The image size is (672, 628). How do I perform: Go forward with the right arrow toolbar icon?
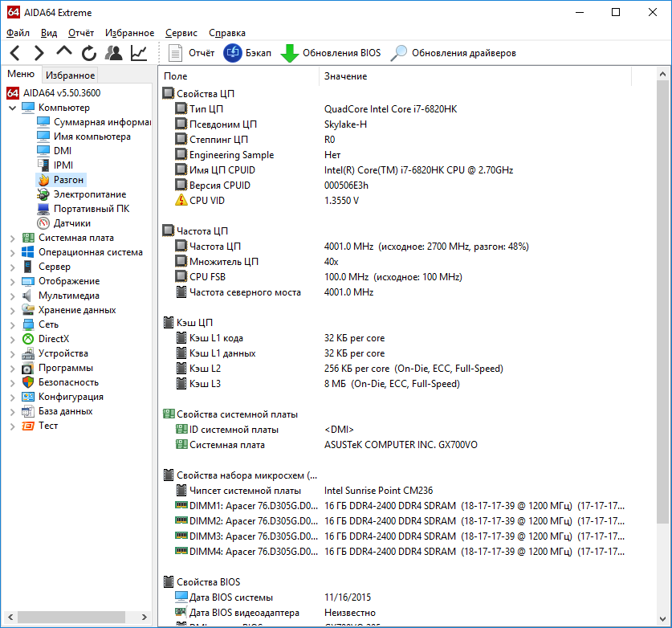point(39,53)
